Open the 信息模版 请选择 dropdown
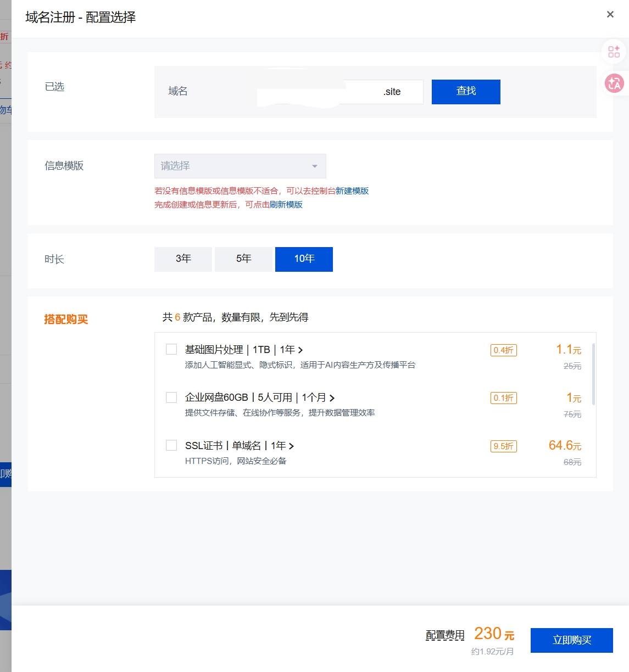This screenshot has width=629, height=672. [x=240, y=166]
